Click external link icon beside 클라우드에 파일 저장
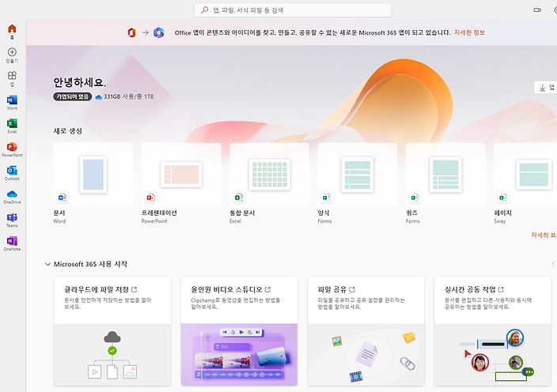 click(135, 289)
